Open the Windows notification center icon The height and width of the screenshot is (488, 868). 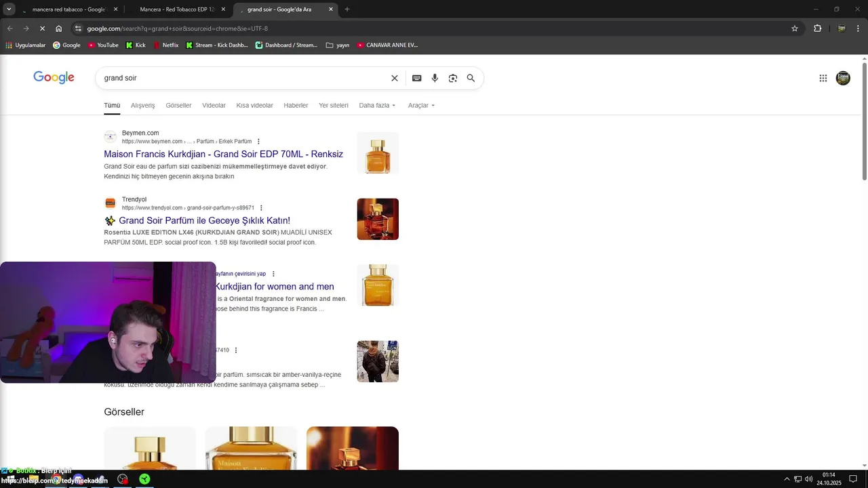point(853,479)
